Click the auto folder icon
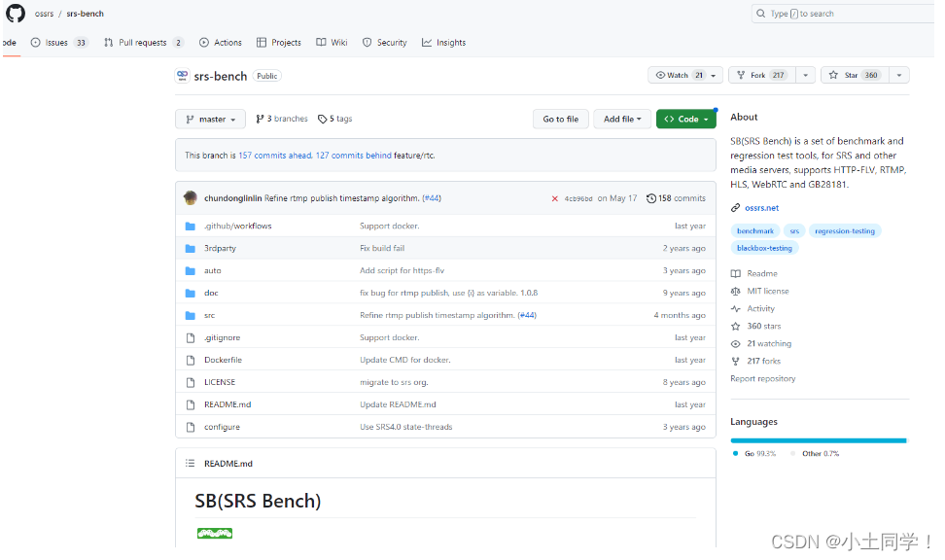945x560 pixels. click(191, 270)
